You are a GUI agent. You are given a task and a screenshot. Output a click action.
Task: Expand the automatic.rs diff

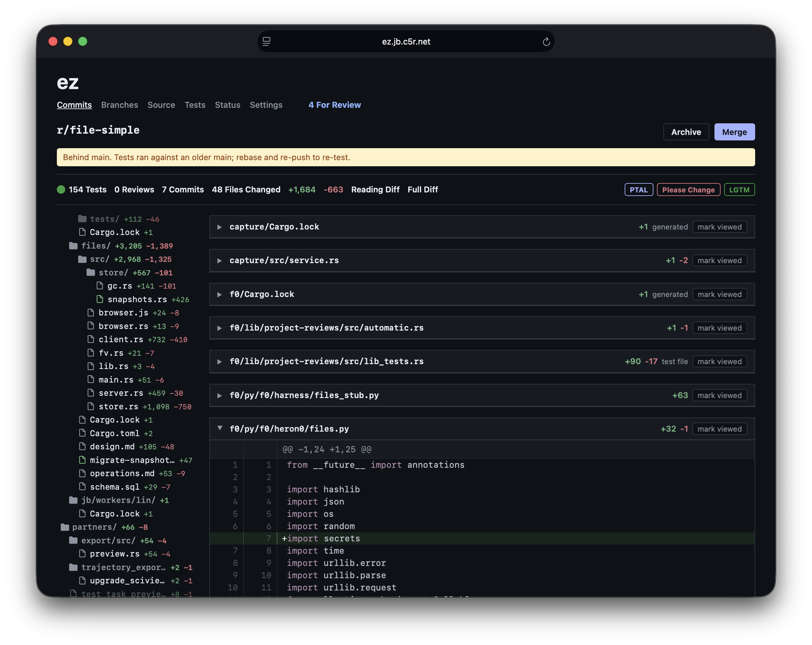tap(219, 328)
